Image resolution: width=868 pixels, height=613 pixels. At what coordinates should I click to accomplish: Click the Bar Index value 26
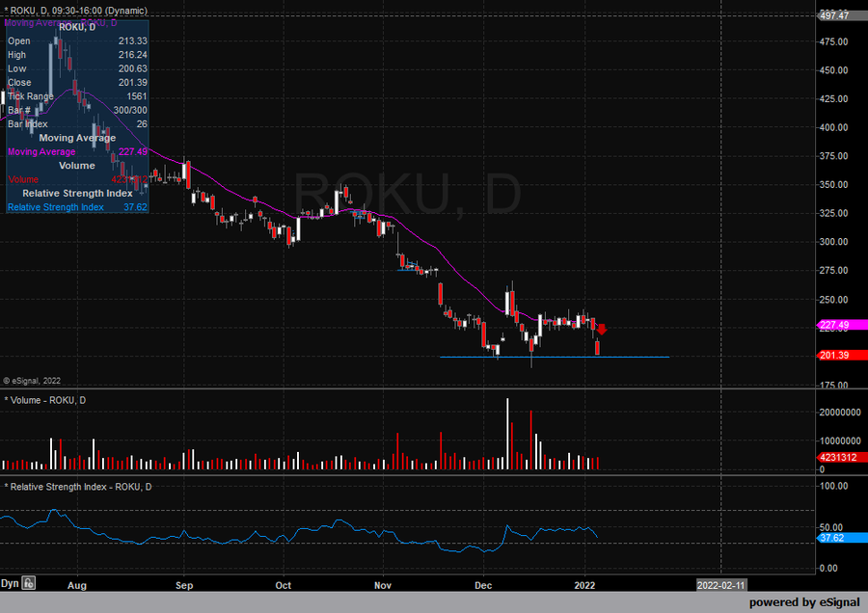pos(143,124)
